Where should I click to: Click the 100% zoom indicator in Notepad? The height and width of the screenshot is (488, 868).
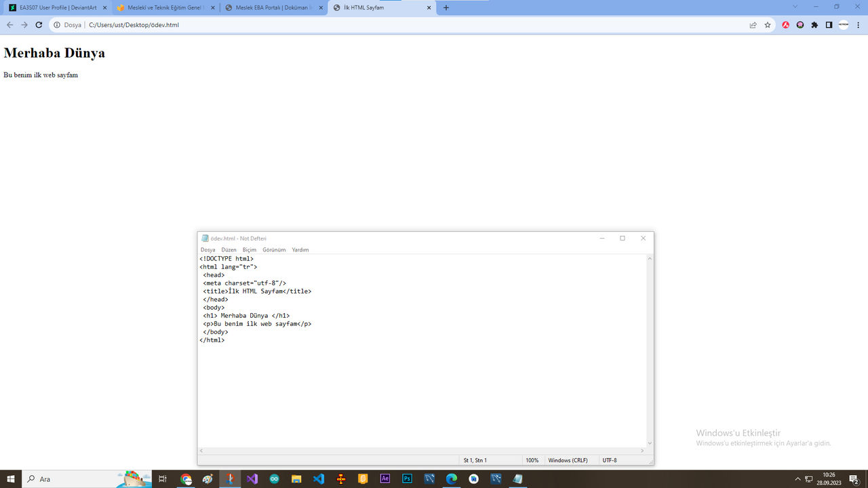pyautogui.click(x=533, y=460)
